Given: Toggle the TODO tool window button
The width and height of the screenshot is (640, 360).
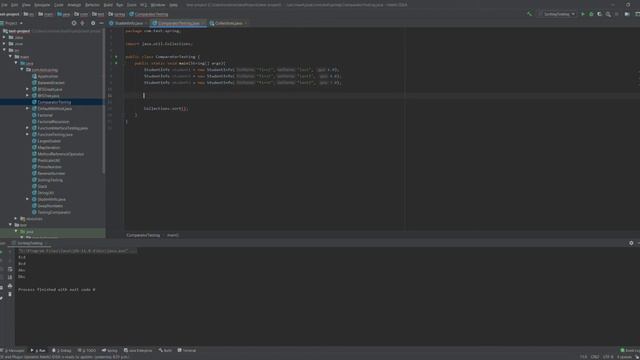Looking at the screenshot, I should pos(87,350).
